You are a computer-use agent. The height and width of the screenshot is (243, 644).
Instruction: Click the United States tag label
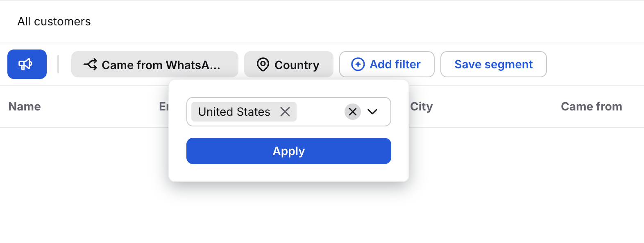(x=234, y=112)
